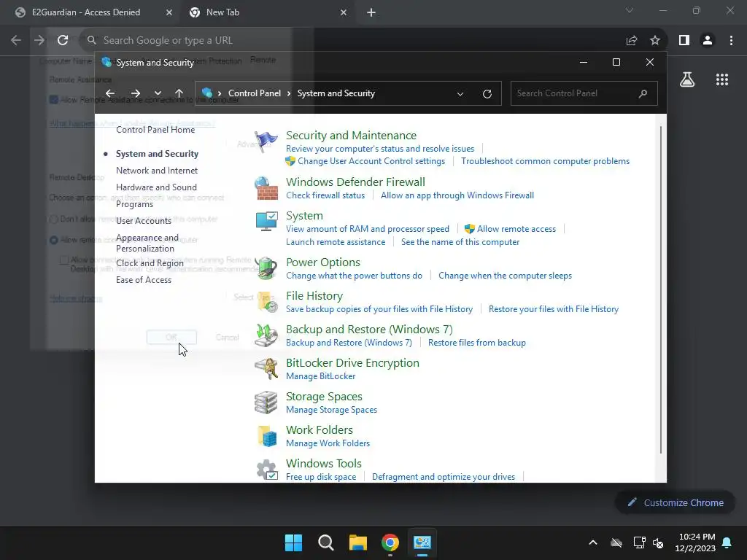The height and width of the screenshot is (560, 747).
Task: Open Change User Account Control settings
Action: [371, 161]
